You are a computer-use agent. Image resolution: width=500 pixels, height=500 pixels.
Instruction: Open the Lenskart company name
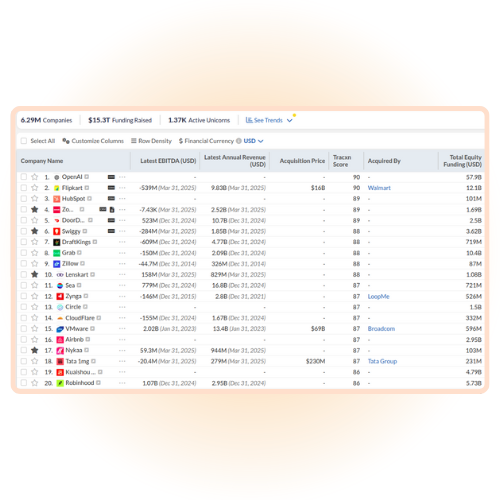[x=77, y=275]
